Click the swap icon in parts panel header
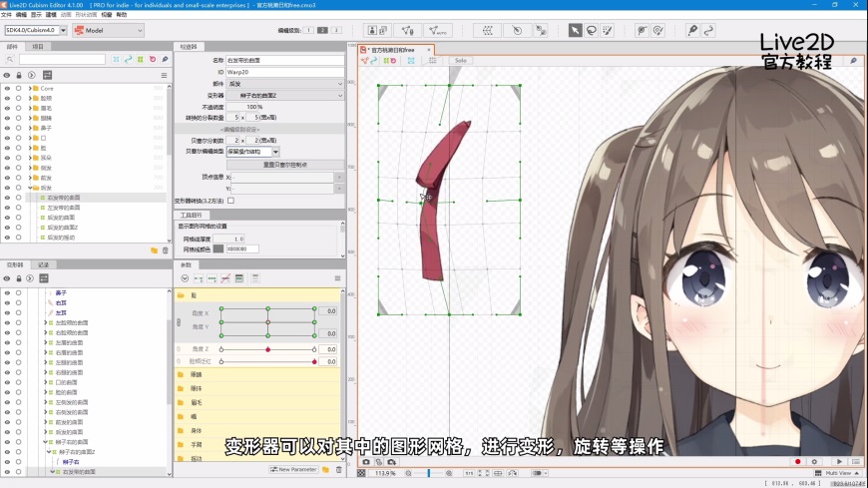868x488 pixels. coord(47,75)
